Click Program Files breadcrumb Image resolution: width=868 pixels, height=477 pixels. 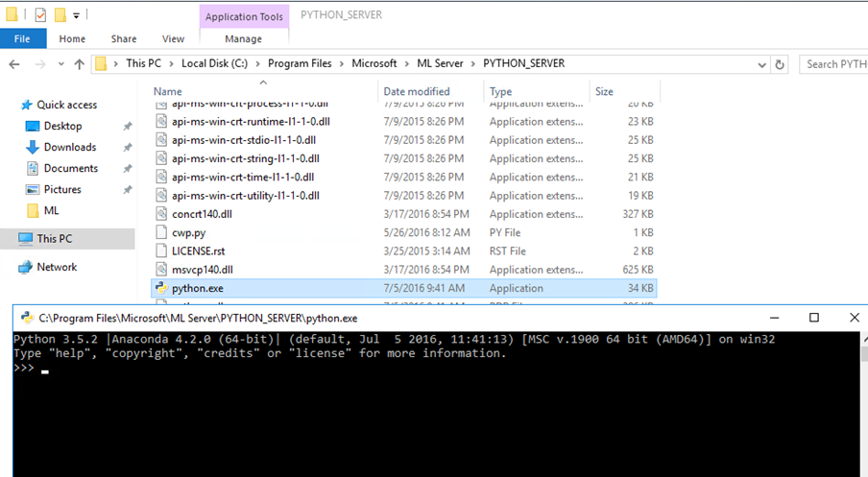[300, 63]
